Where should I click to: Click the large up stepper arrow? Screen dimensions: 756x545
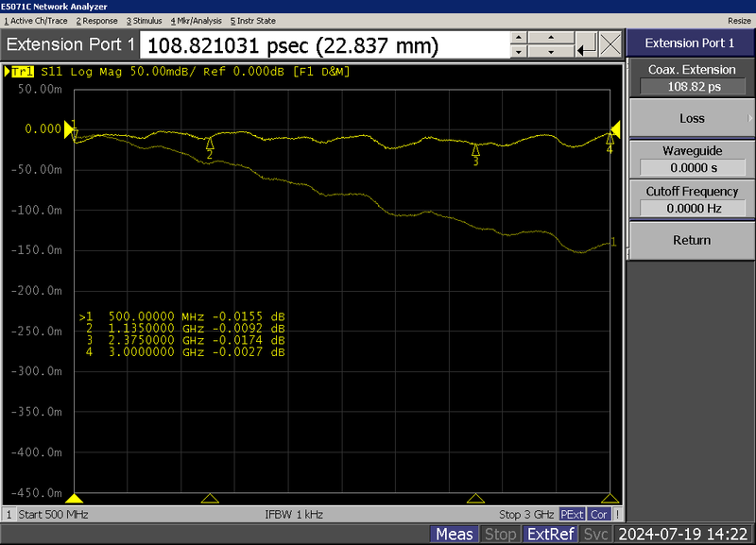551,38
